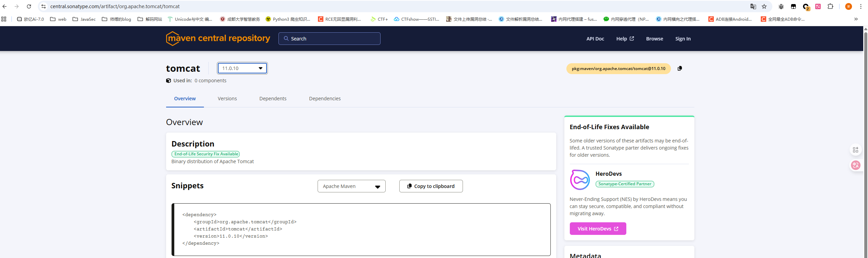Open the Dependencies tab
Screen dimensions: 868x258
(324, 99)
